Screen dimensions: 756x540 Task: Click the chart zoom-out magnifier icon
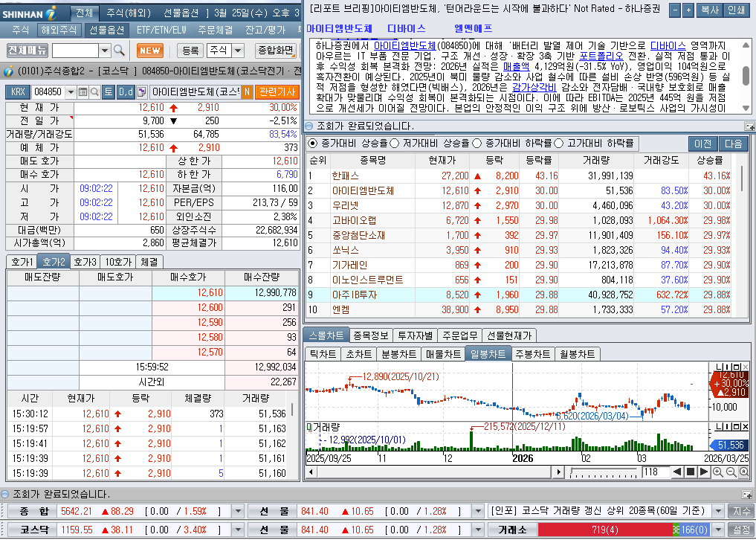[x=731, y=472]
